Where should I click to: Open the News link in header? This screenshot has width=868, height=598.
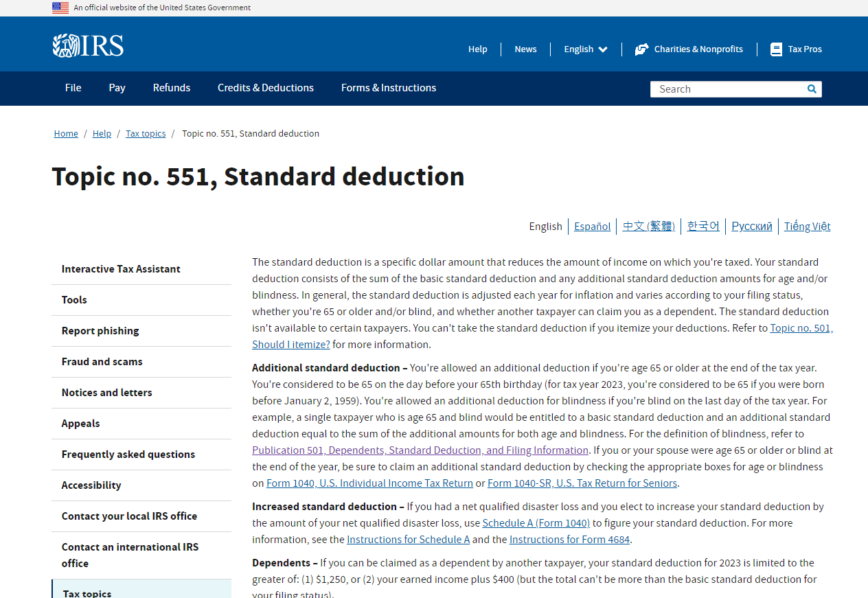(525, 49)
